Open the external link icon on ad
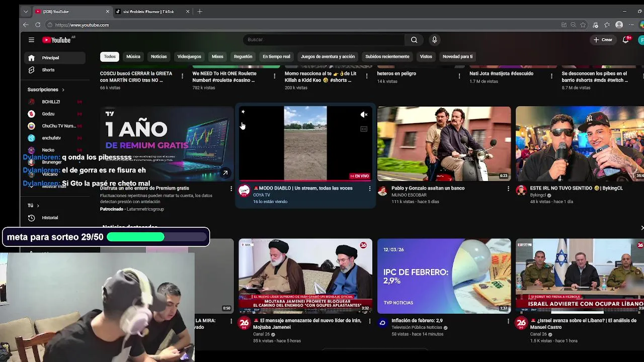 click(225, 173)
